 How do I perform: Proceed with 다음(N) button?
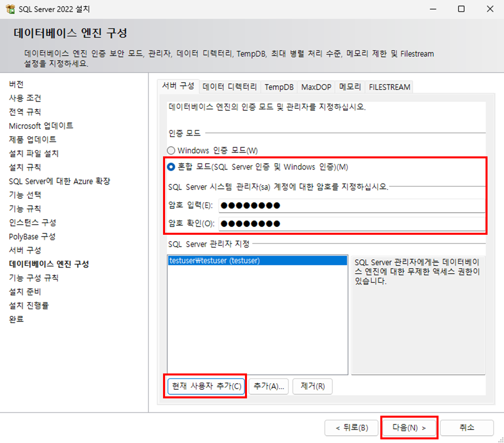click(x=409, y=428)
